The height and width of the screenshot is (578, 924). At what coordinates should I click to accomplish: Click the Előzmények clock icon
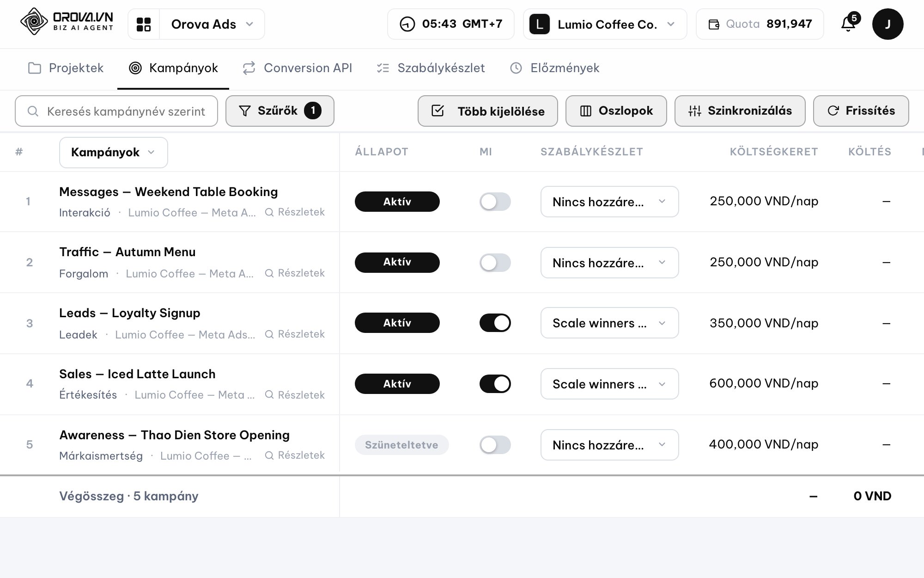pyautogui.click(x=516, y=68)
